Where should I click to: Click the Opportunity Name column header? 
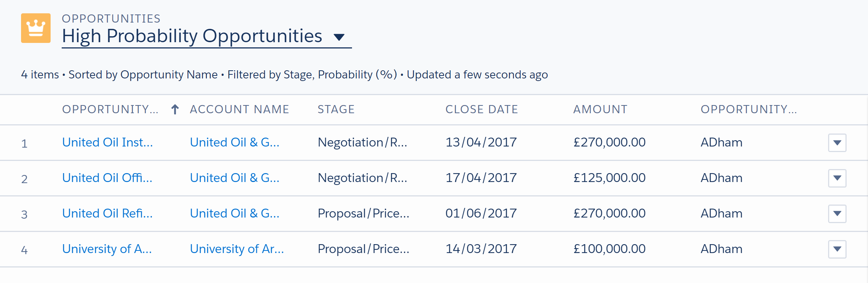pyautogui.click(x=110, y=109)
